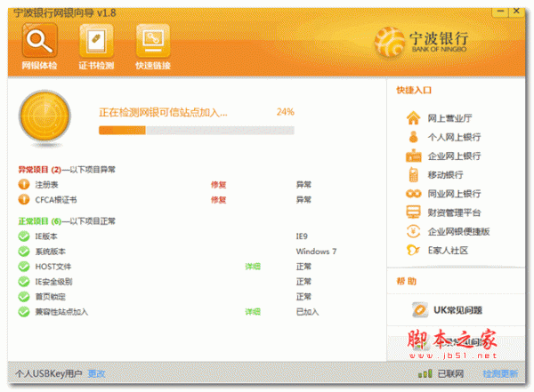Click the 已加入 status value
534x392 pixels.
[307, 312]
